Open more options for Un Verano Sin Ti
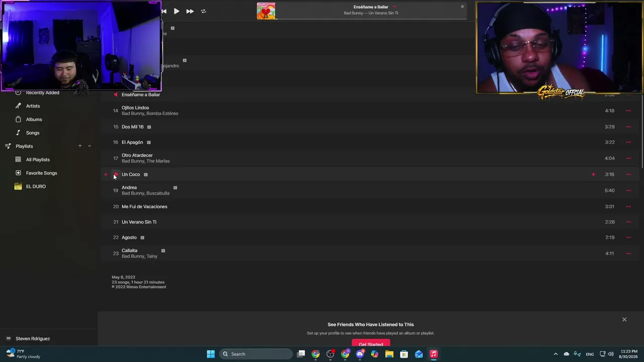The image size is (644, 362). (628, 222)
